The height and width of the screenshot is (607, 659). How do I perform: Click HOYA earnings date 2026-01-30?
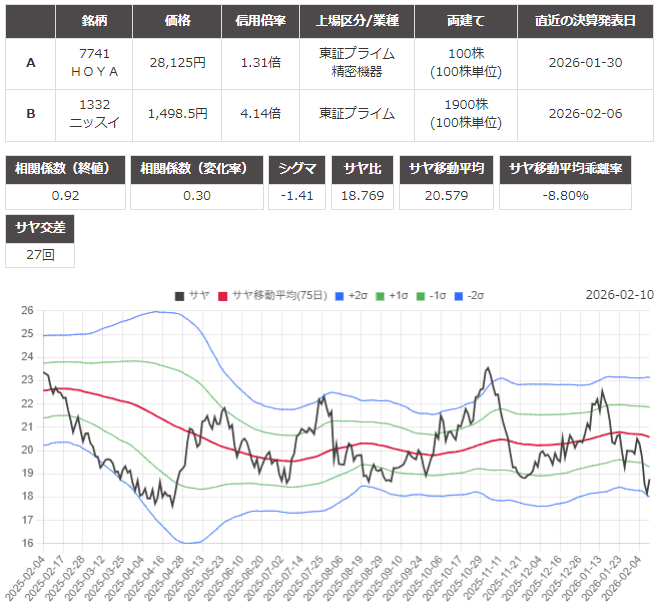click(586, 63)
